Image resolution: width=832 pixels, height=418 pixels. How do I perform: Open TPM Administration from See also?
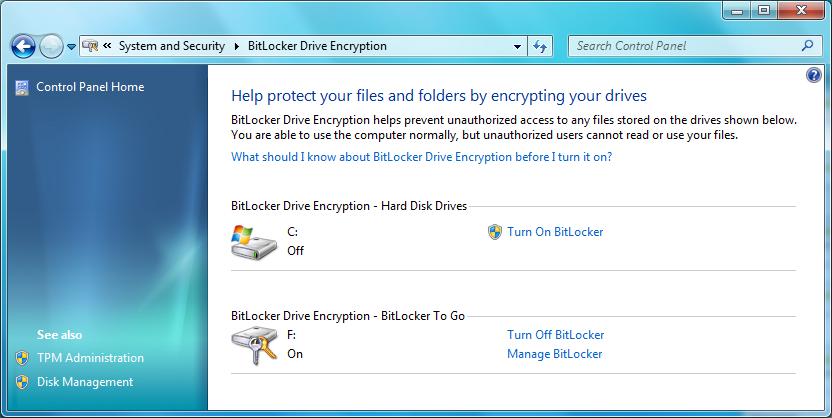[x=90, y=358]
